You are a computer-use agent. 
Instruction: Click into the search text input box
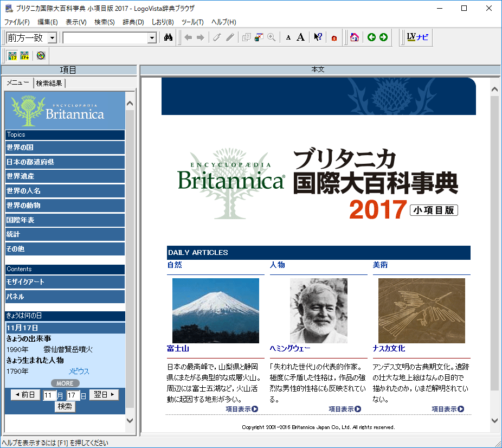pos(106,38)
